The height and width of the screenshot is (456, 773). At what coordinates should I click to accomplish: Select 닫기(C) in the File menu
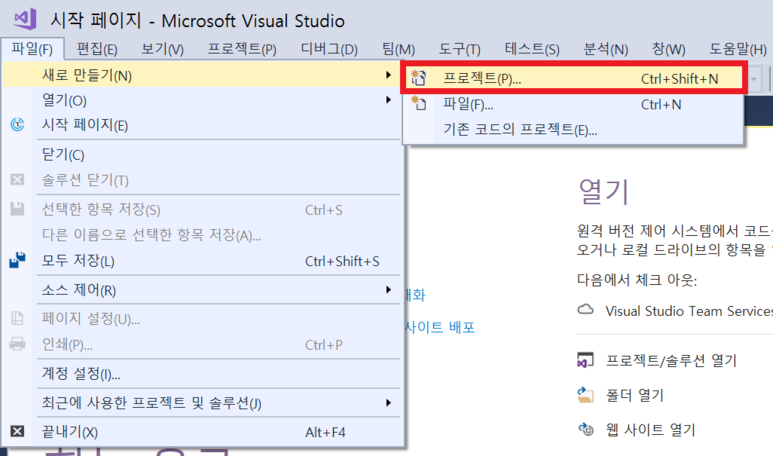point(201,154)
